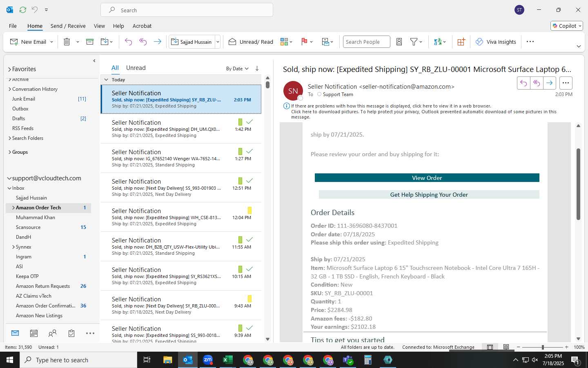Screen dimensions: 588x368
Task: Toggle the green checkmark on 11:55 AM email
Action: [249, 240]
